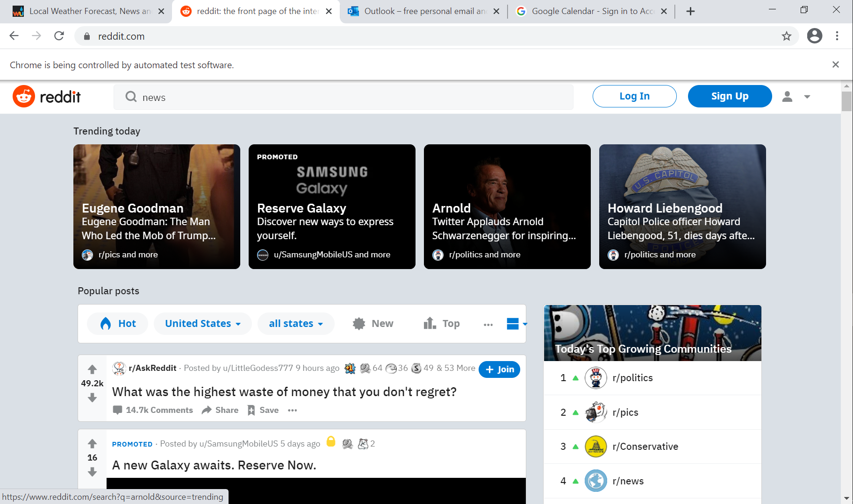This screenshot has height=504, width=853.
Task: Open Howard Liebengood trending card
Action: click(x=682, y=206)
